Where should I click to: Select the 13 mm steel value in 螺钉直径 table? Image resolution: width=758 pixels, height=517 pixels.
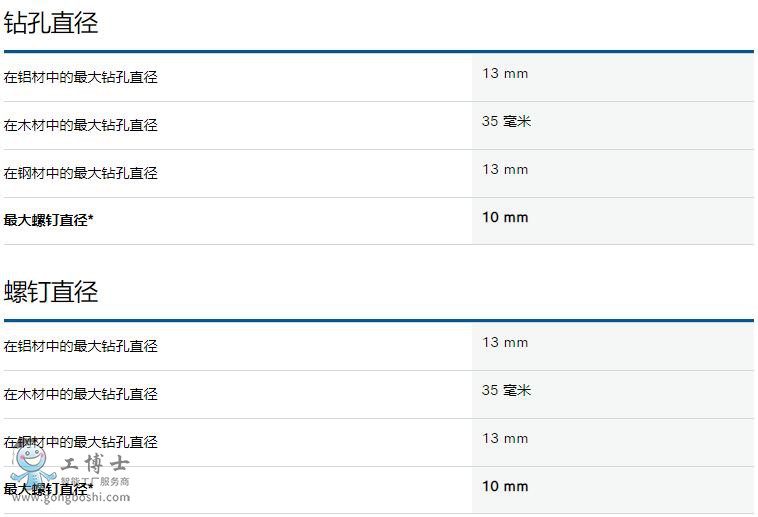(505, 439)
